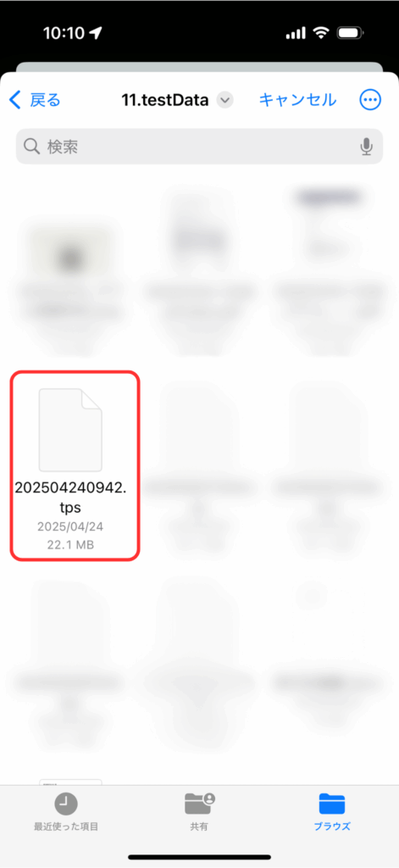Tap the blue back chevron arrow
This screenshot has height=868, width=399.
[15, 100]
